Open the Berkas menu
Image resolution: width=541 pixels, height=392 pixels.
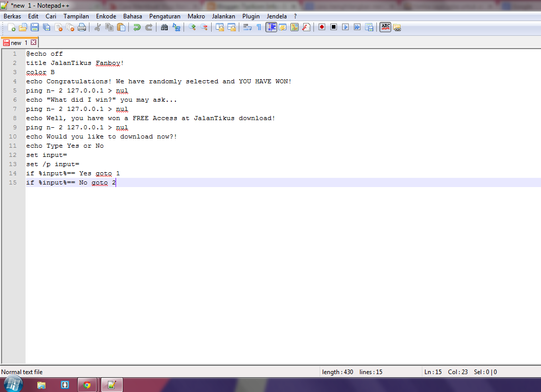12,16
